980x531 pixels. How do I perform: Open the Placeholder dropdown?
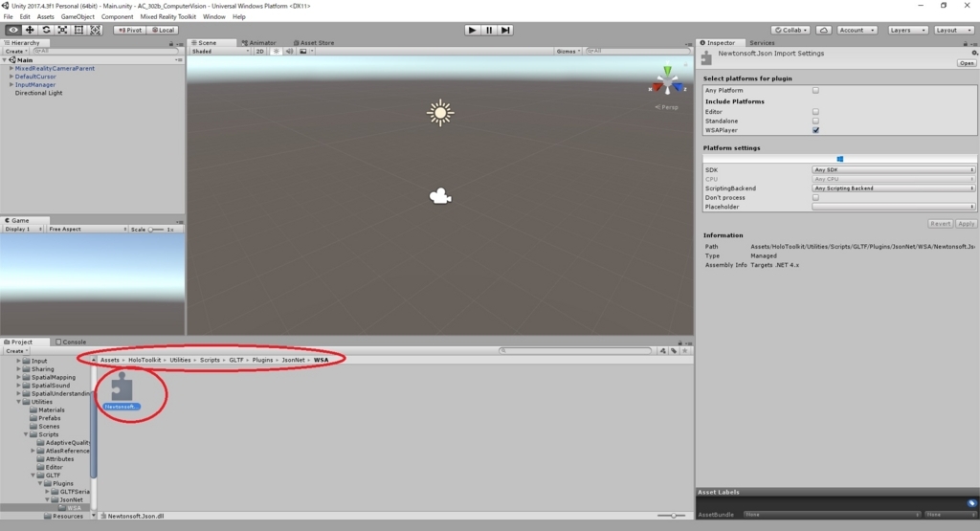(893, 207)
